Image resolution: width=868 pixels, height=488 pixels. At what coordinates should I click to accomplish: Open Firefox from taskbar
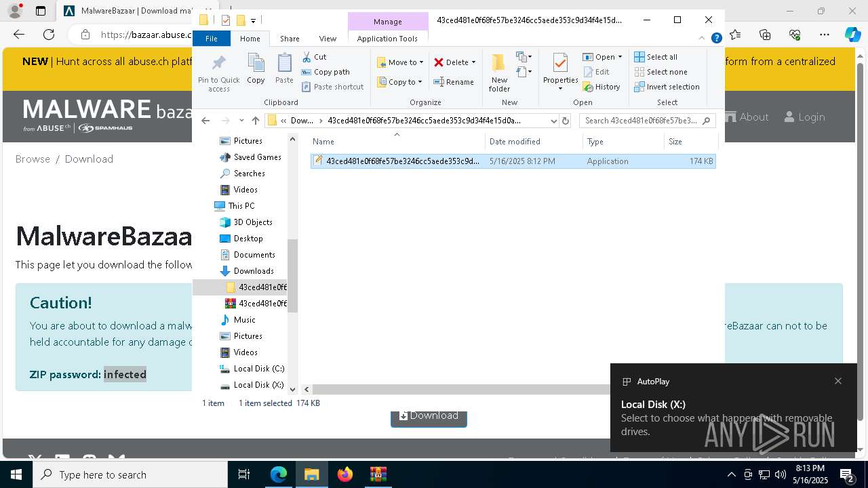[x=345, y=474]
